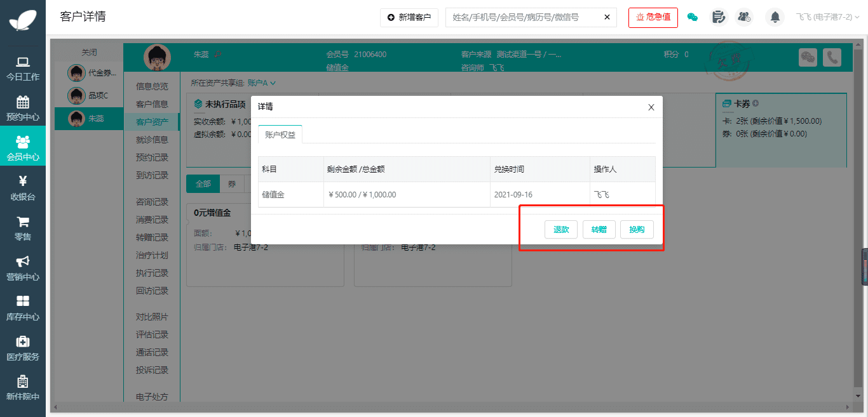Click the 转赠 button

coord(599,230)
